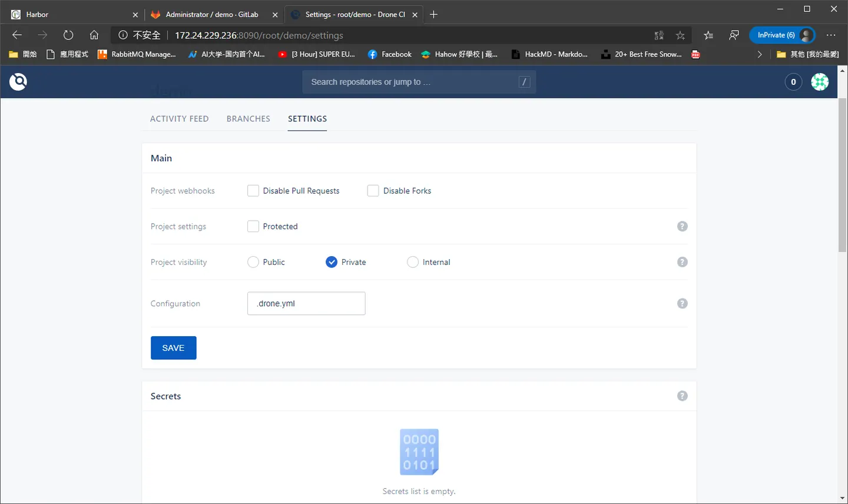Click the .drone.yml configuration input field
This screenshot has height=504, width=848.
(x=306, y=303)
